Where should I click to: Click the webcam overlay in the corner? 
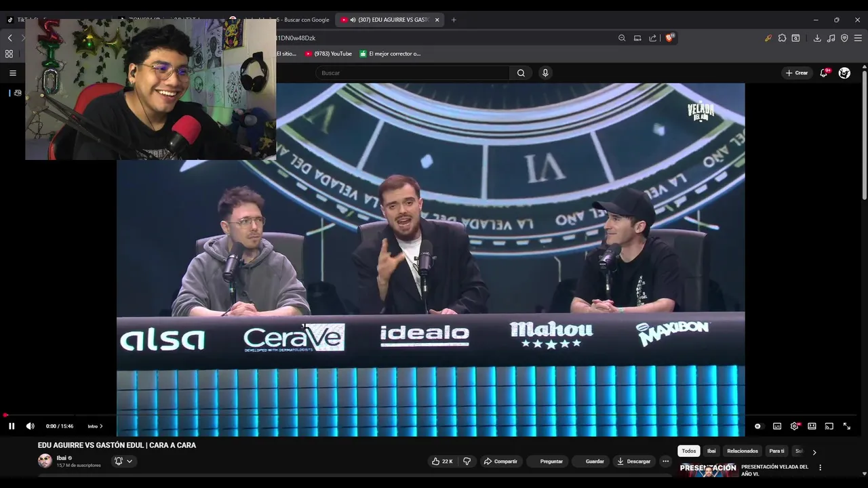[151, 89]
